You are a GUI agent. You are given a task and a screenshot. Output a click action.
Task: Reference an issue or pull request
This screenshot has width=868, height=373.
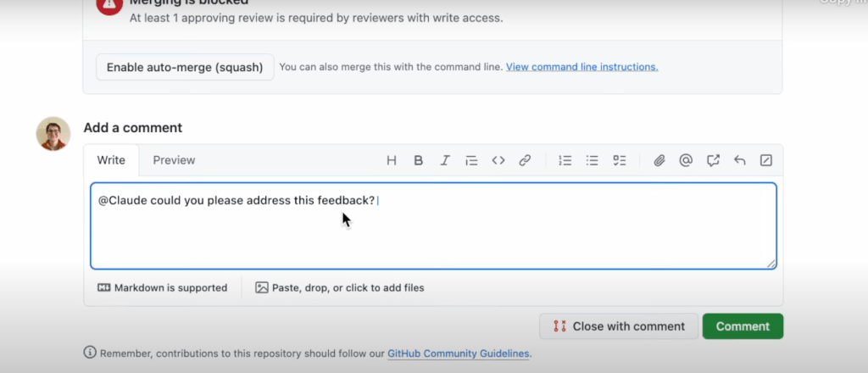713,160
